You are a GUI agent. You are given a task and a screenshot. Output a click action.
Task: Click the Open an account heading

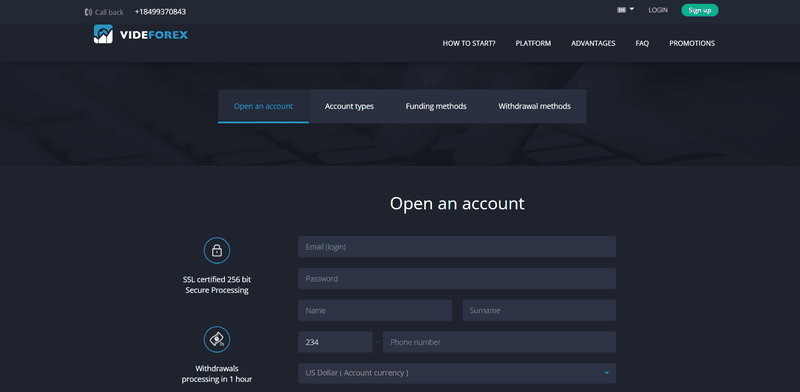457,203
